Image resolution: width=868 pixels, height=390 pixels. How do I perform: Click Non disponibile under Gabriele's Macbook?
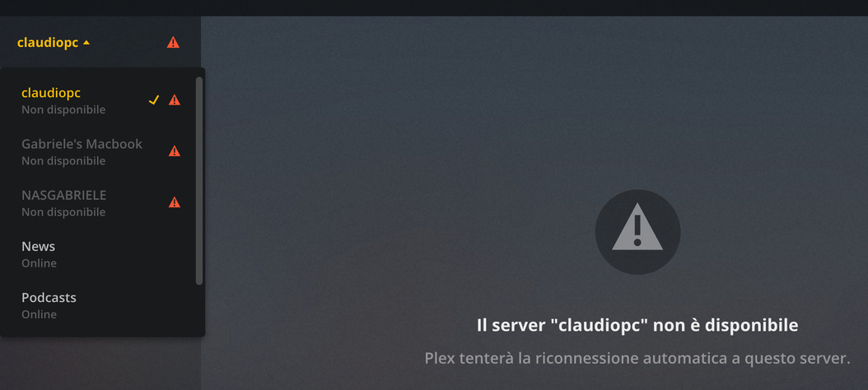tap(63, 161)
